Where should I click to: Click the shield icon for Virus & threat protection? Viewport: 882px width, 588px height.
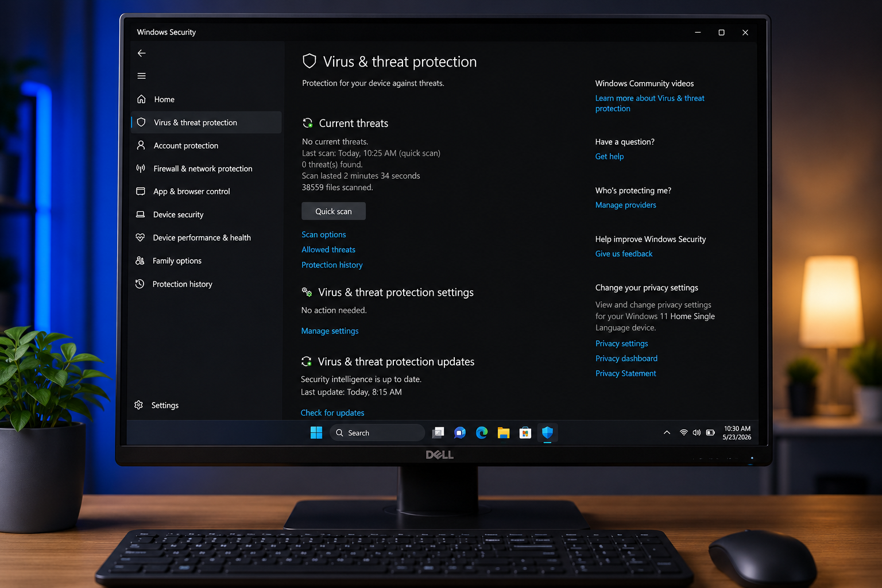click(141, 122)
